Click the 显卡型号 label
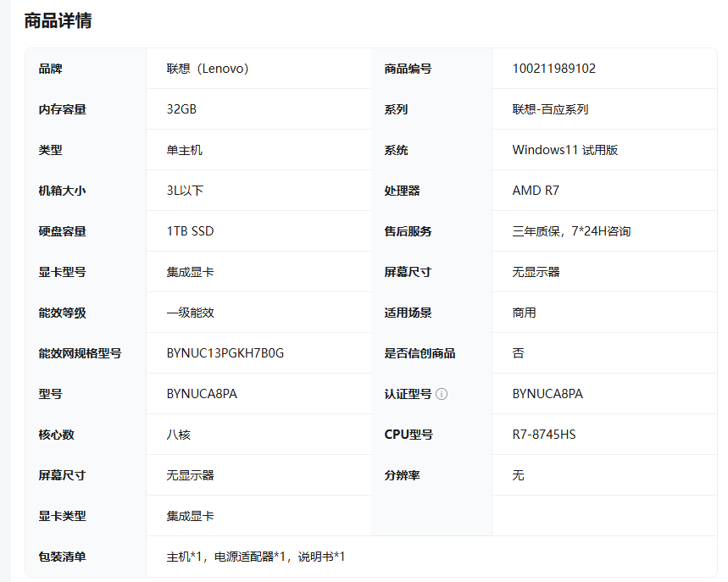Viewport: 728px width, 582px height. [x=62, y=272]
